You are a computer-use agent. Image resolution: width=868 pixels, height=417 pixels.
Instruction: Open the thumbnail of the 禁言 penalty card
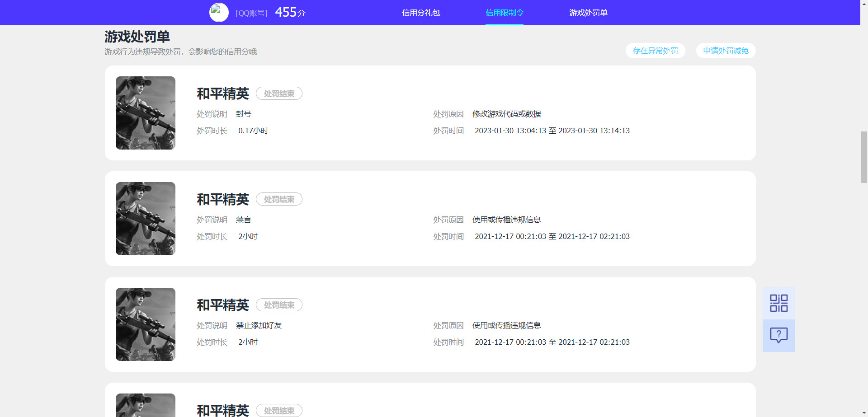point(146,219)
